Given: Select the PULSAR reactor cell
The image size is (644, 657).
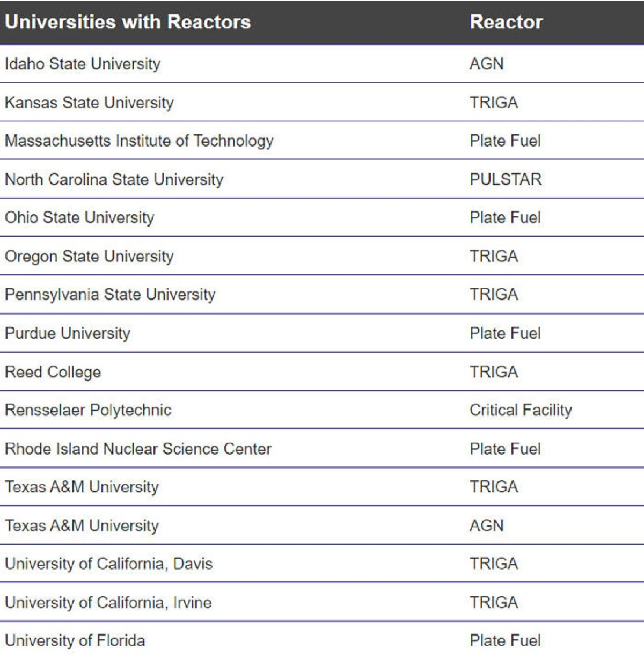Looking at the screenshot, I should pos(506,179).
